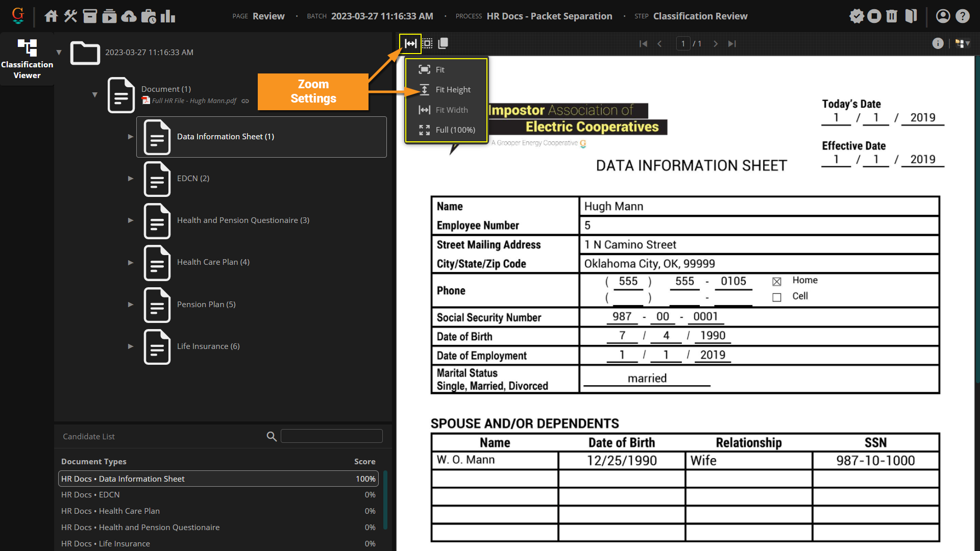Screen dimensions: 980x551
Task: Expand the Pension Plan (5) node
Action: click(x=131, y=305)
